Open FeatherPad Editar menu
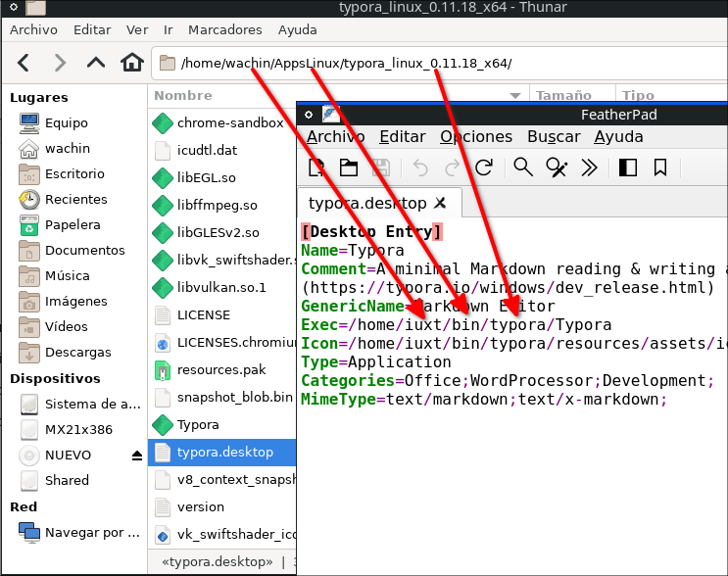The height and width of the screenshot is (576, 728). (403, 137)
